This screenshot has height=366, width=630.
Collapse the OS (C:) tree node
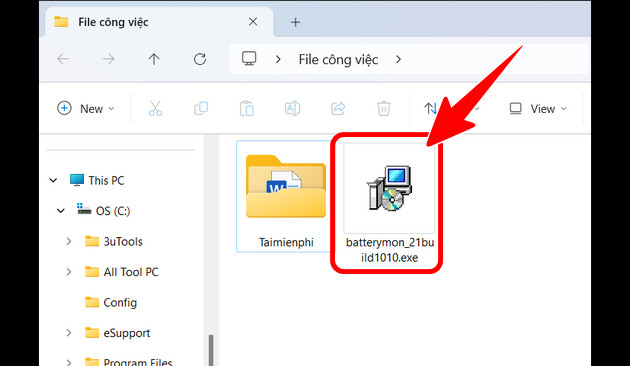61,211
